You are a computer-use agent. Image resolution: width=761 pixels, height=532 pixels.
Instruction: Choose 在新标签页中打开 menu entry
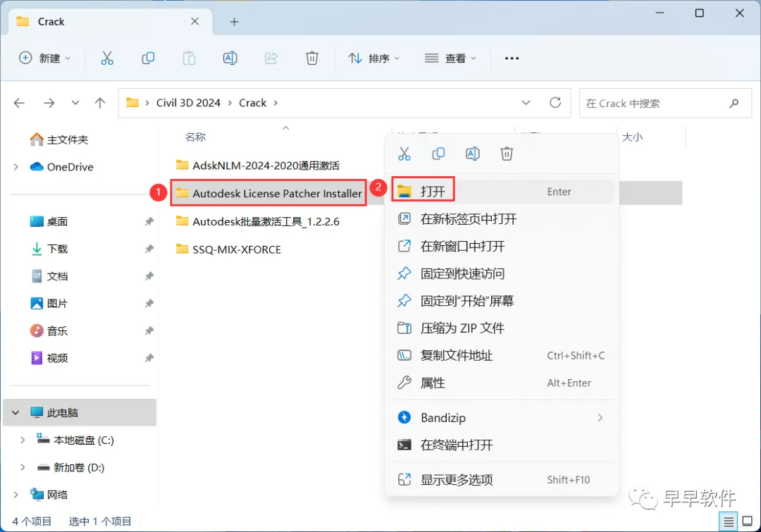point(502,219)
